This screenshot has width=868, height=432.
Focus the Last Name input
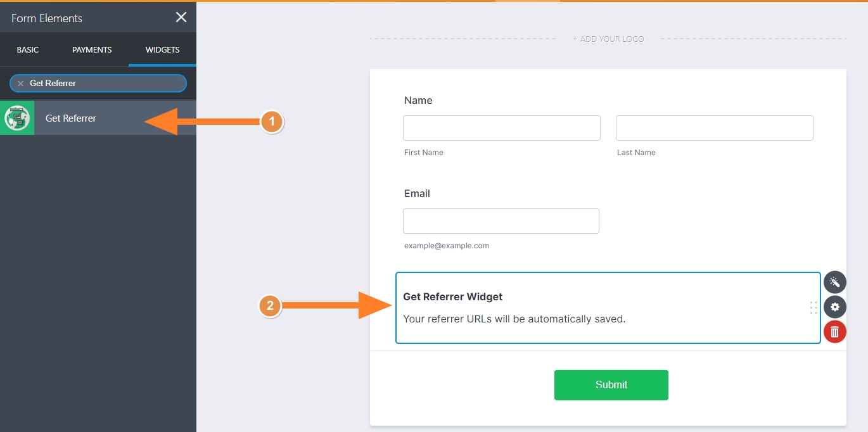coord(714,128)
